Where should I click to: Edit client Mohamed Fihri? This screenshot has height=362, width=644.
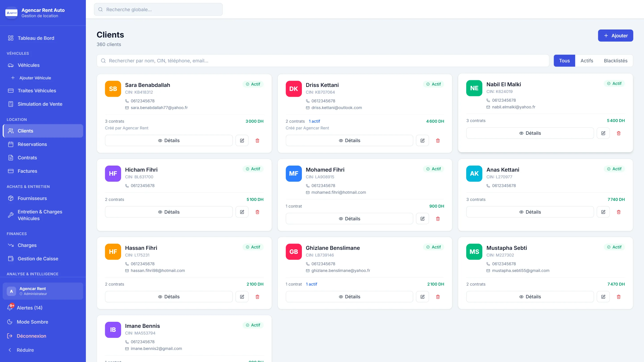click(x=422, y=219)
